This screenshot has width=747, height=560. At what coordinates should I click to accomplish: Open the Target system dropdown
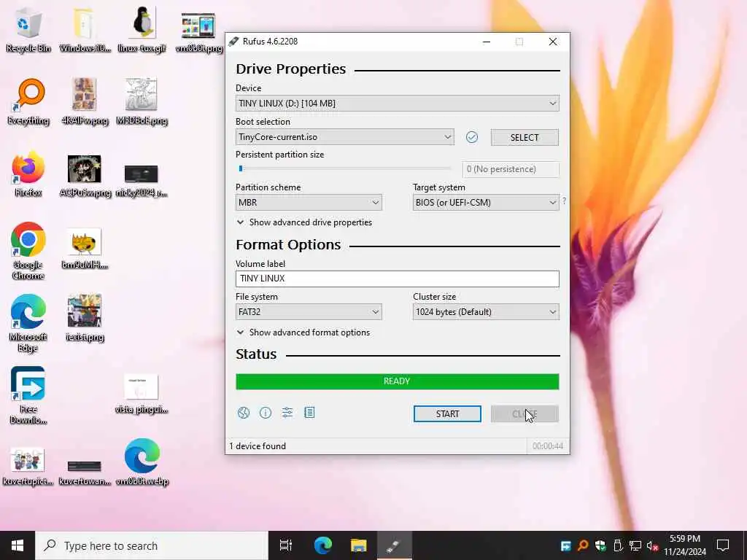point(486,203)
